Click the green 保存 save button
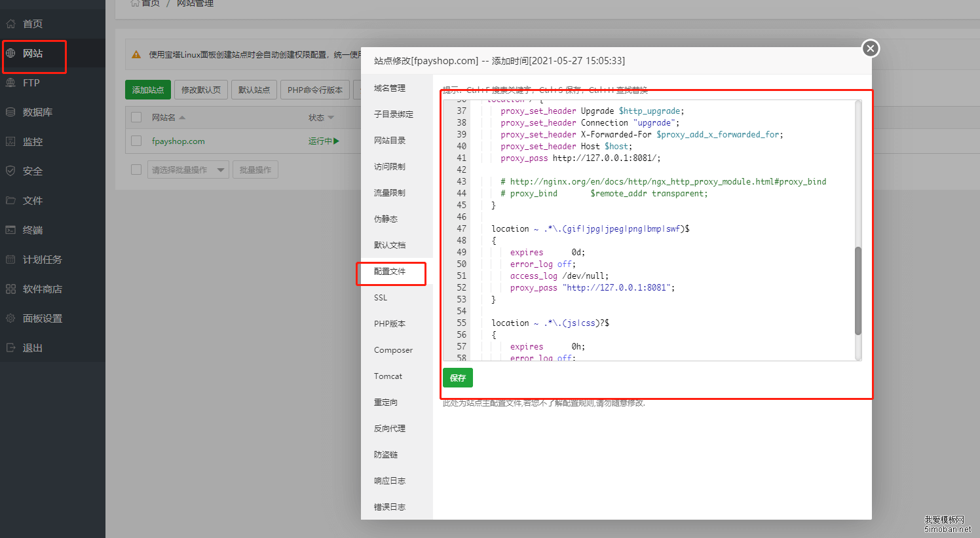This screenshot has height=538, width=980. 457,378
